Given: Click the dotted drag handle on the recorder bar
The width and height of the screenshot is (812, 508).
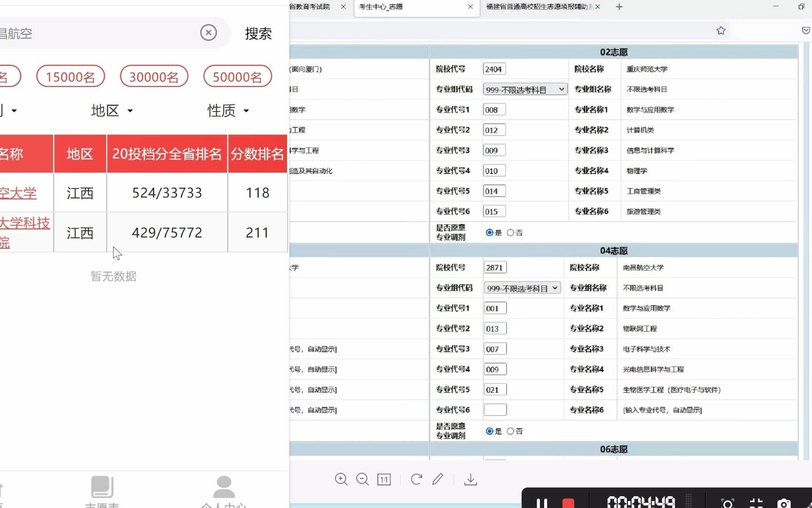Looking at the screenshot, I should click(689, 501).
